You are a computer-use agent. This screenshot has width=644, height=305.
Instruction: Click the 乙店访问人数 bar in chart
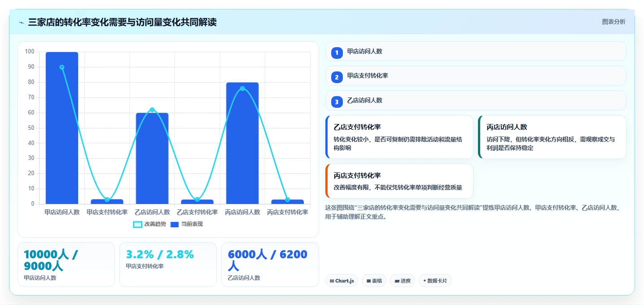[152, 159]
